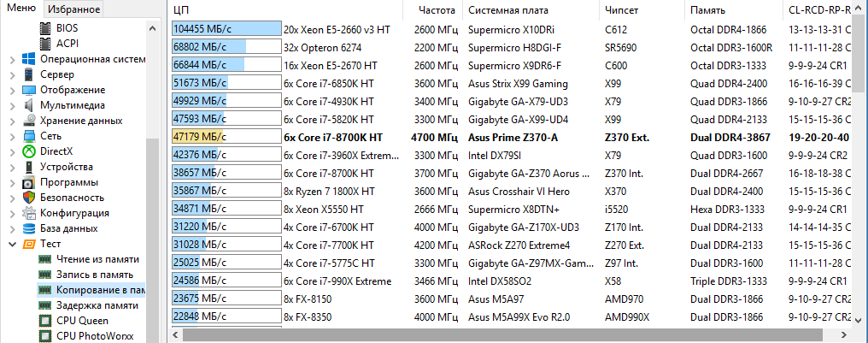Select the DirectX Xbox icon
Viewport: 868px width, 343px height.
(29, 151)
